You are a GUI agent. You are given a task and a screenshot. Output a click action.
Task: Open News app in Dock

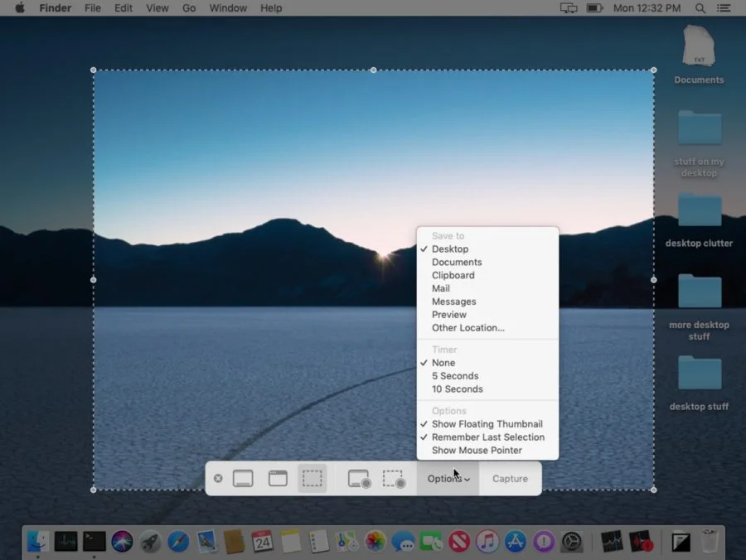[x=459, y=542]
